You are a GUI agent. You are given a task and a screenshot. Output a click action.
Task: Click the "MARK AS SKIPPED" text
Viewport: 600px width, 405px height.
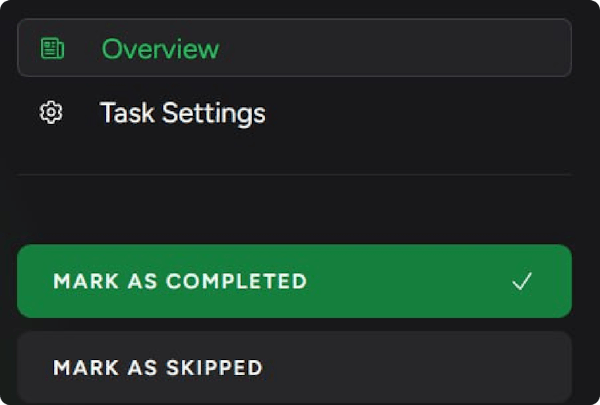tap(158, 367)
